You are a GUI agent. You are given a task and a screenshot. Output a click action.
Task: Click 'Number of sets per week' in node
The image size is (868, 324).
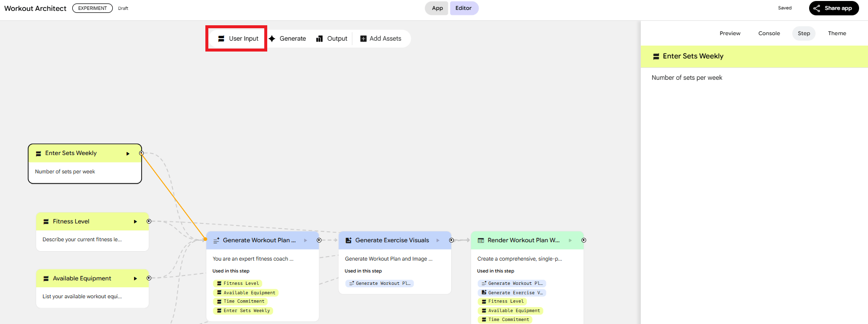pyautogui.click(x=65, y=172)
